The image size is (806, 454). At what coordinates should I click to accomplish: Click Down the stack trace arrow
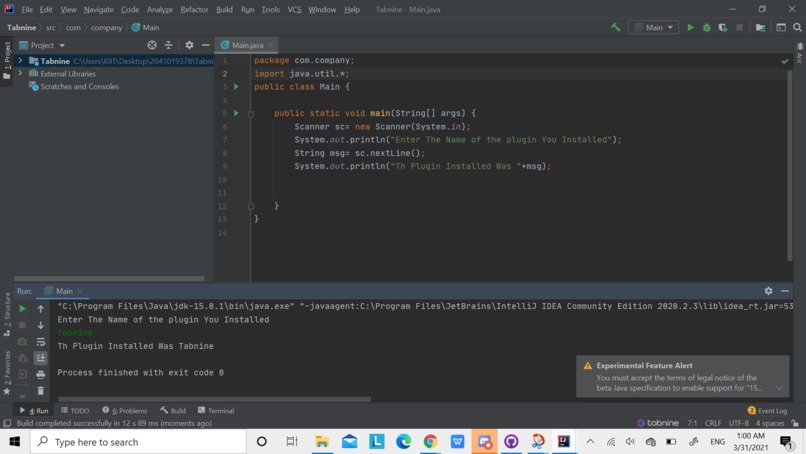[41, 325]
